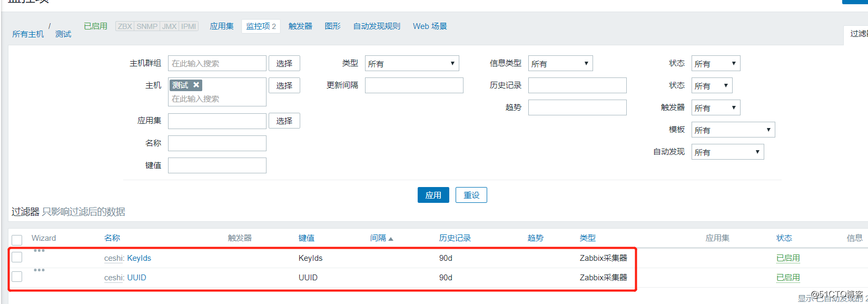Go to 触发器 tab
The height and width of the screenshot is (304, 868).
tap(300, 26)
